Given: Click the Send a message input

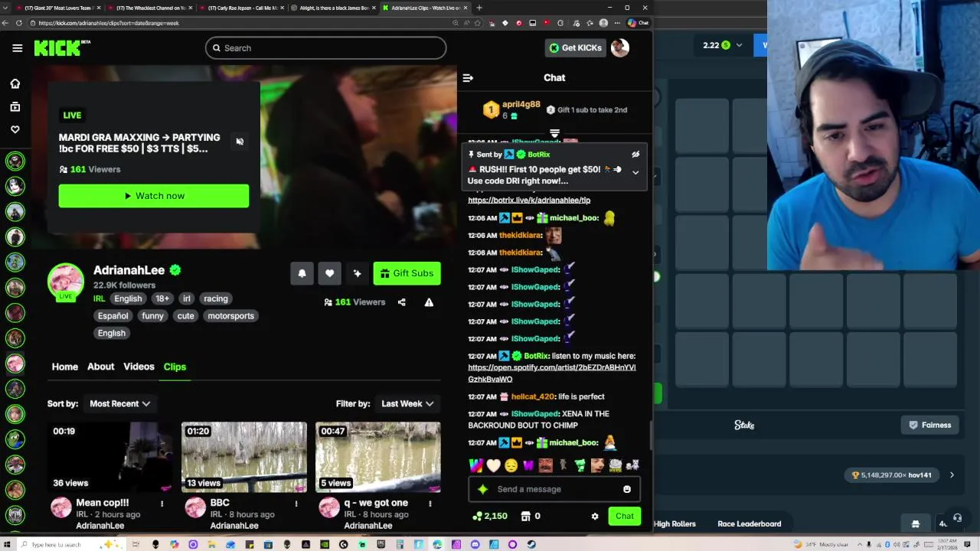Looking at the screenshot, I should click(x=554, y=489).
